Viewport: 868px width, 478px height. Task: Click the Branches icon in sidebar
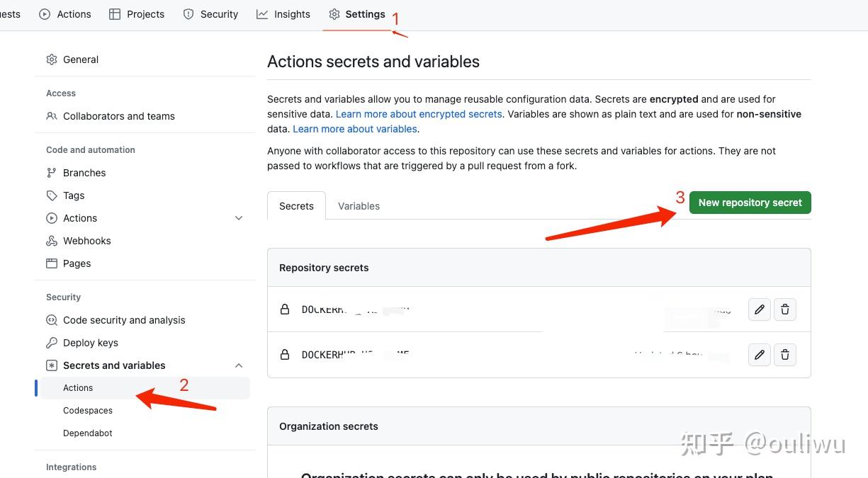52,173
